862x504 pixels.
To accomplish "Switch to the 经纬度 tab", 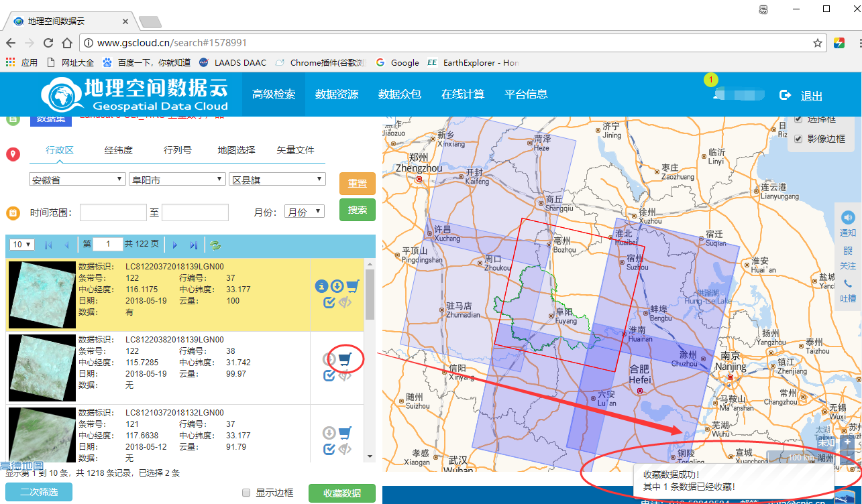I will (x=119, y=150).
